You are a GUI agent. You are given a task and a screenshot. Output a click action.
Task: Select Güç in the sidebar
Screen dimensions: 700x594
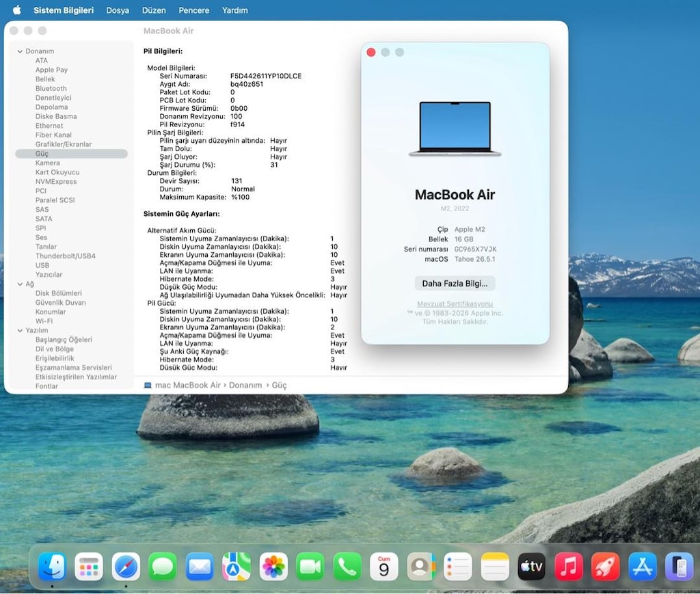[71, 154]
